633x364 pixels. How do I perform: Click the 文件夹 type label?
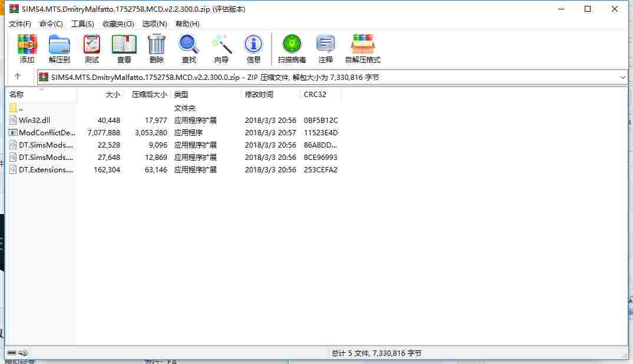(x=184, y=108)
